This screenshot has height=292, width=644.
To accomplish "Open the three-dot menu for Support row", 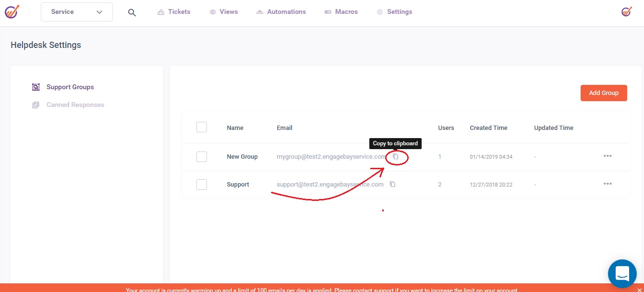I will (608, 184).
